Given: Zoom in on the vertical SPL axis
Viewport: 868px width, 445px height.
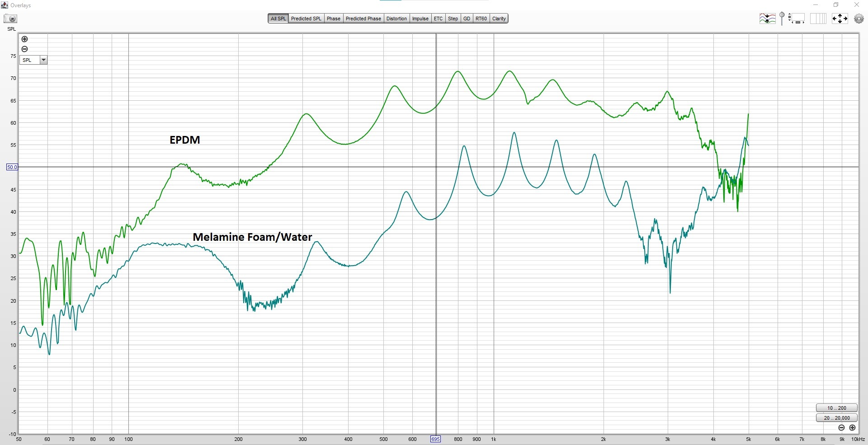Looking at the screenshot, I should [25, 39].
